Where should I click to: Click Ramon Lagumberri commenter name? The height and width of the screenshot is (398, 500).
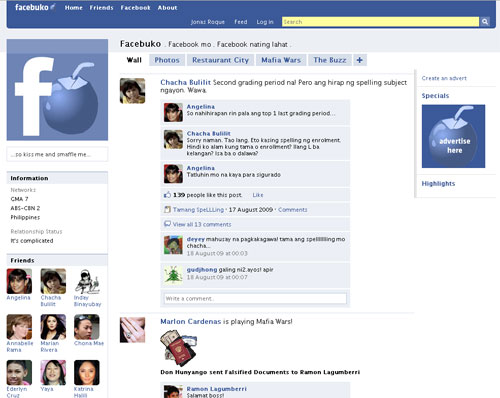point(217,389)
